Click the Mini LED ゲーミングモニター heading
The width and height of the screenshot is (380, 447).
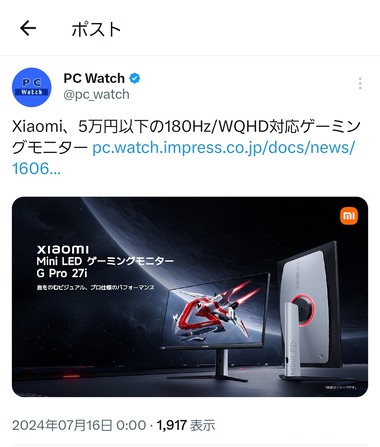pos(105,261)
